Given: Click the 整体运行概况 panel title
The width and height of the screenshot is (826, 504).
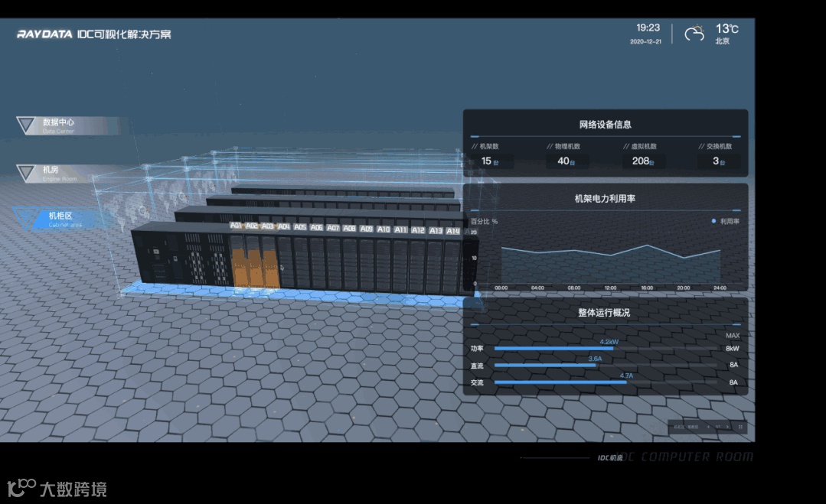Looking at the screenshot, I should (604, 313).
